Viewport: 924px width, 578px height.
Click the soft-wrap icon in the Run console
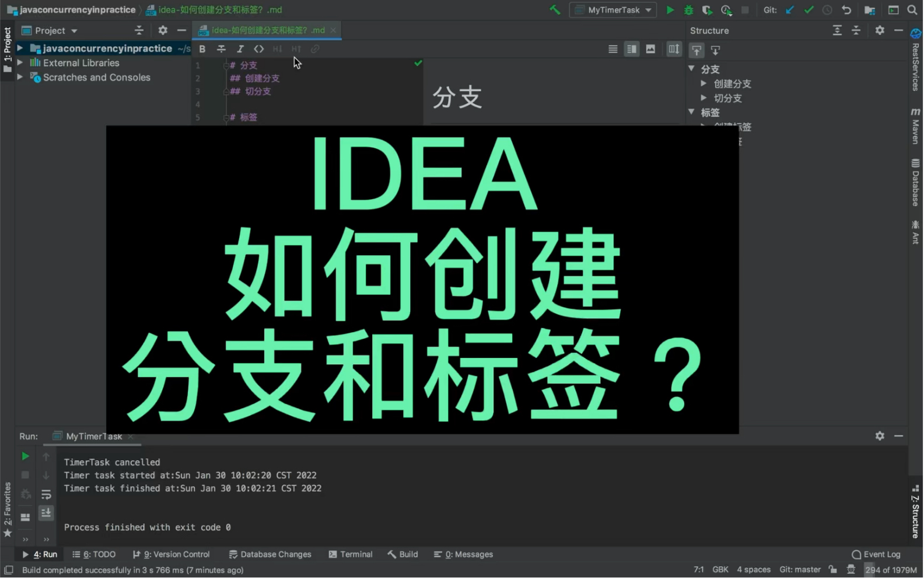(46, 495)
